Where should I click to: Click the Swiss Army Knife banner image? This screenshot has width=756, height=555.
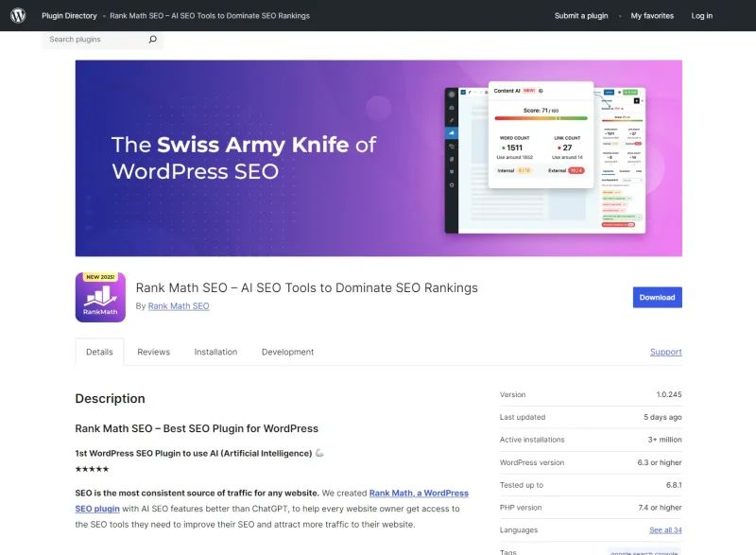379,158
